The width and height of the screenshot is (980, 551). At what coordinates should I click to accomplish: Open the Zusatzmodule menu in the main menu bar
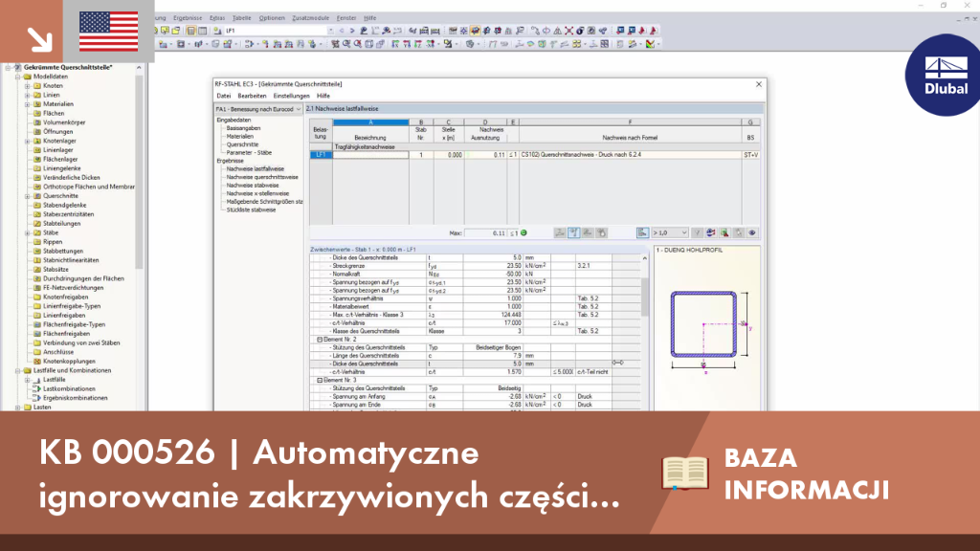point(311,18)
